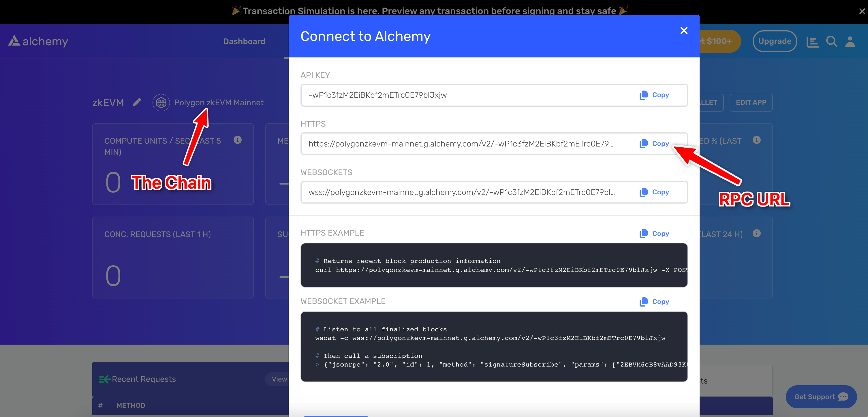Go to the Dashboard tab

[x=244, y=42]
